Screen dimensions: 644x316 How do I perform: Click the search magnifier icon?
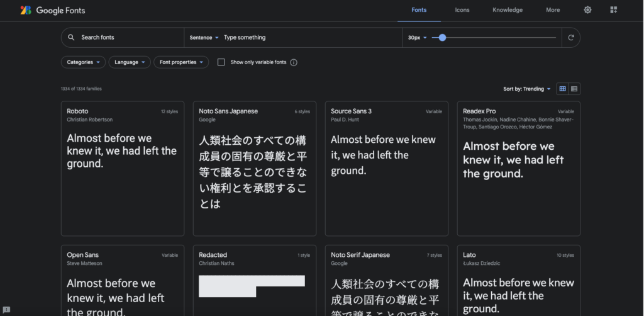point(71,37)
